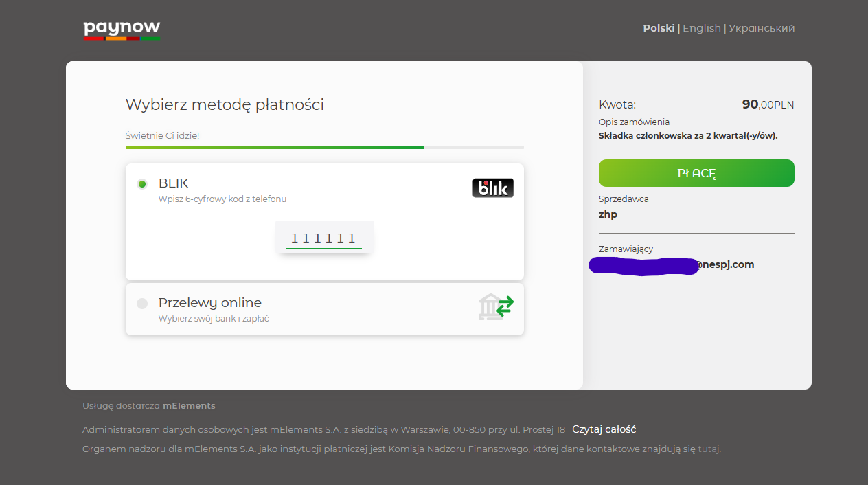The image size is (868, 485).
Task: Click the green payment progress bar
Action: click(x=275, y=147)
